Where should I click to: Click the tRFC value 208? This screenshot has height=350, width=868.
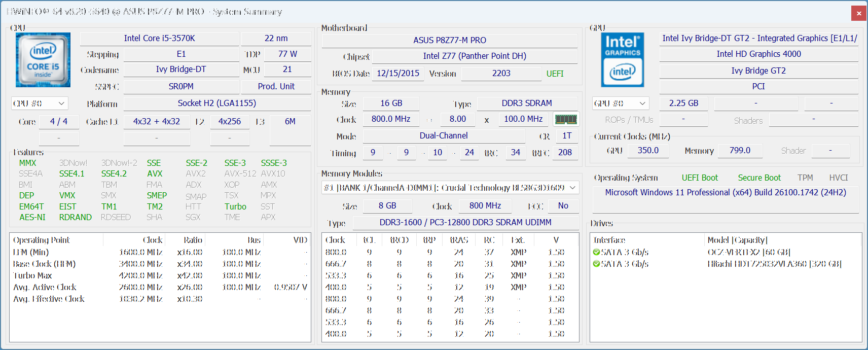565,153
